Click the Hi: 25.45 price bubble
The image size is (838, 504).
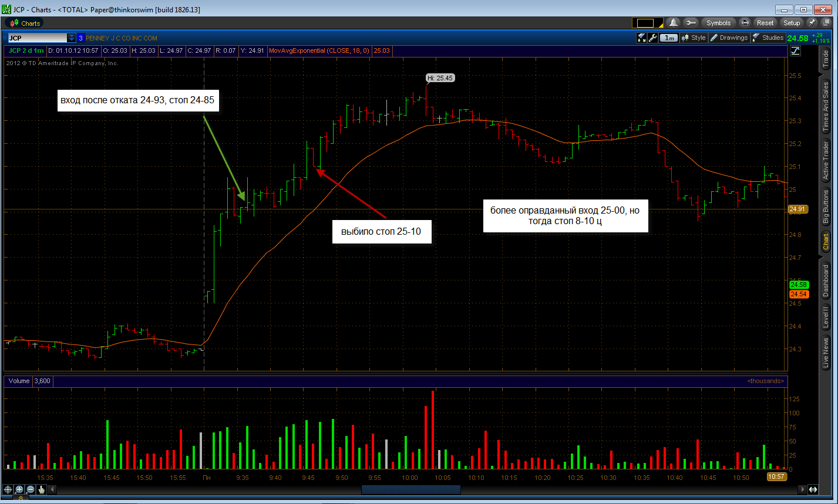pyautogui.click(x=440, y=77)
